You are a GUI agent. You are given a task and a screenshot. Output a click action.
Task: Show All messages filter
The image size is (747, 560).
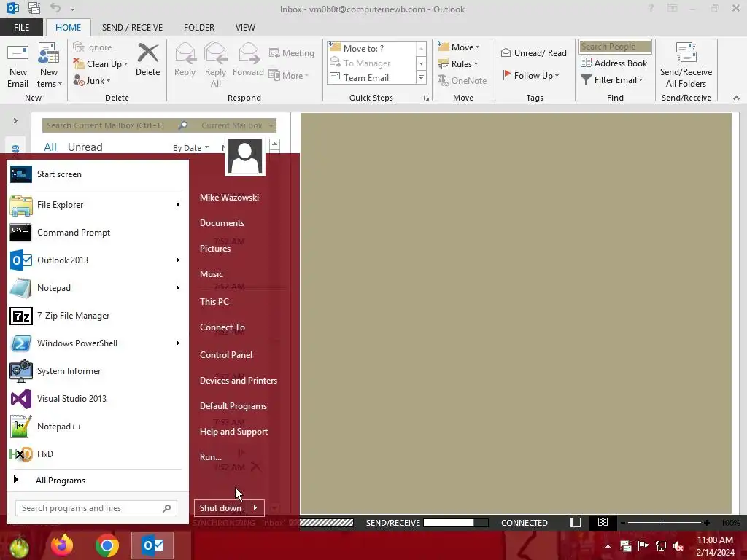[50, 147]
